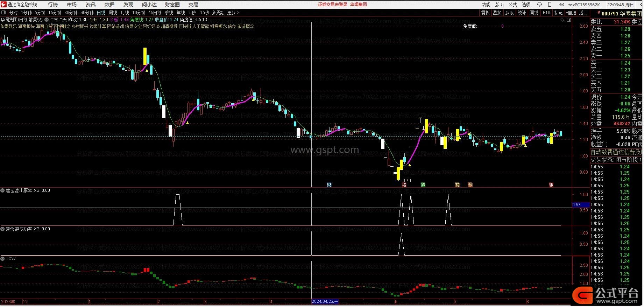Select the 日线 daily period

(101, 13)
